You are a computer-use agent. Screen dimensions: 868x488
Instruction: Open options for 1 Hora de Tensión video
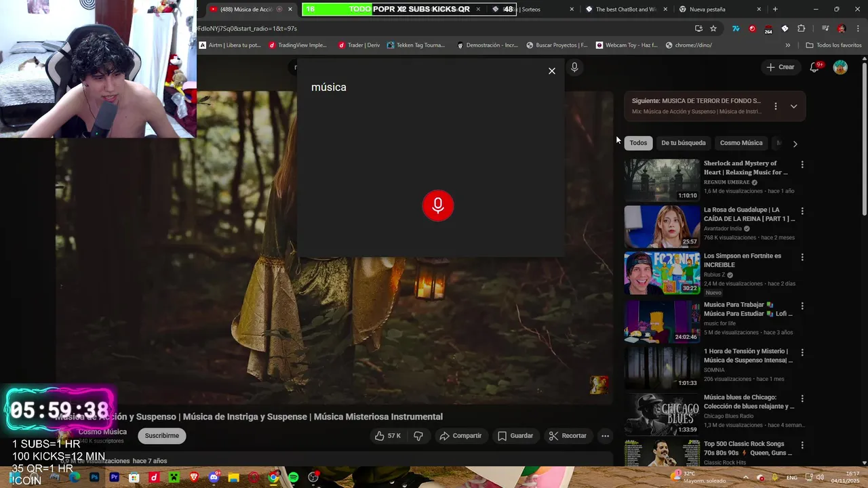coord(802,352)
